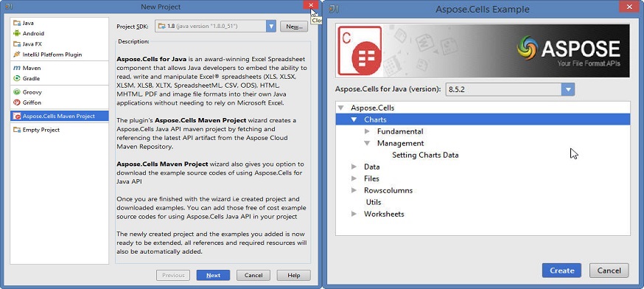Click the Griffon icon

17,102
